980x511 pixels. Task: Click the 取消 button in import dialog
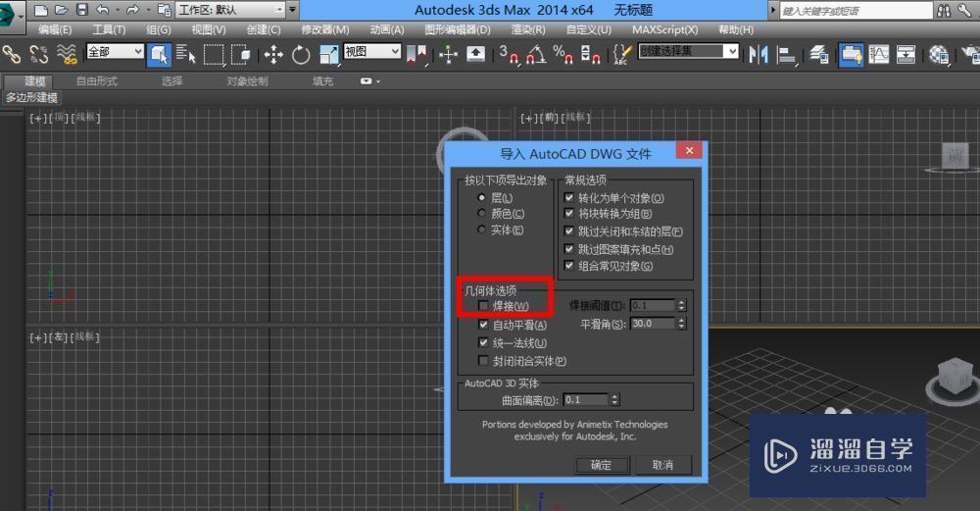(663, 465)
